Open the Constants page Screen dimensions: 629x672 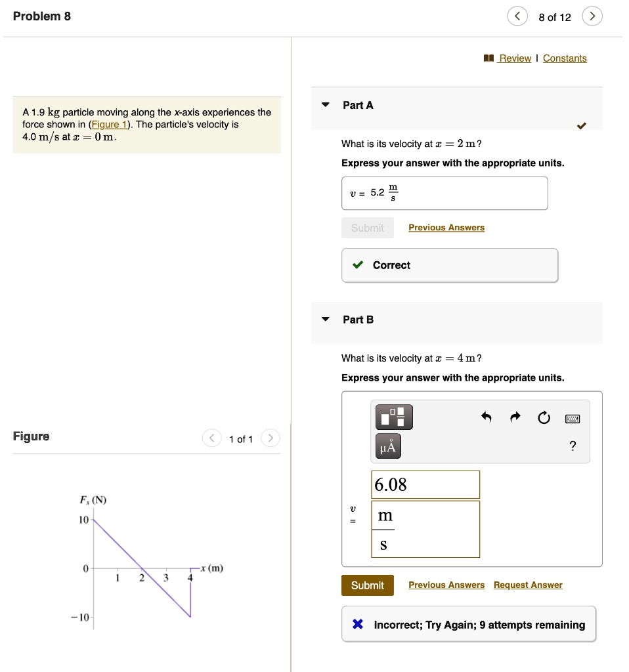click(565, 58)
